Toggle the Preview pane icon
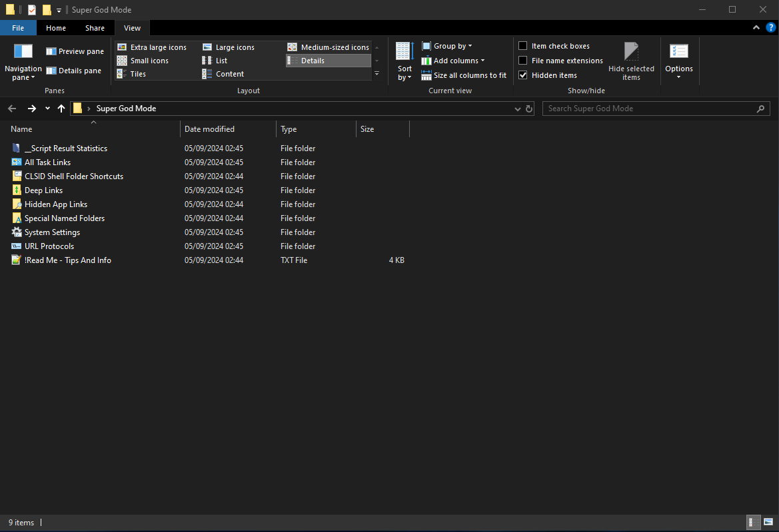Viewport: 779px width, 532px height. pyautogui.click(x=51, y=51)
